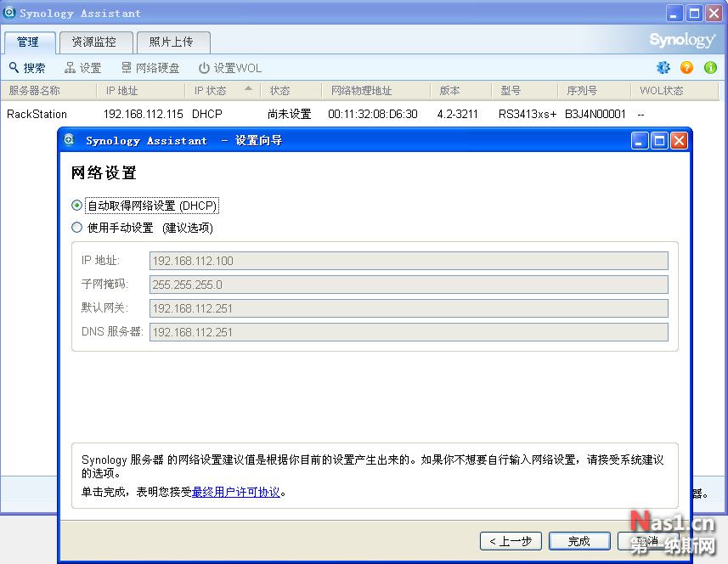Select the RackStation server name
Screen dimensions: 728x564
pyautogui.click(x=37, y=114)
